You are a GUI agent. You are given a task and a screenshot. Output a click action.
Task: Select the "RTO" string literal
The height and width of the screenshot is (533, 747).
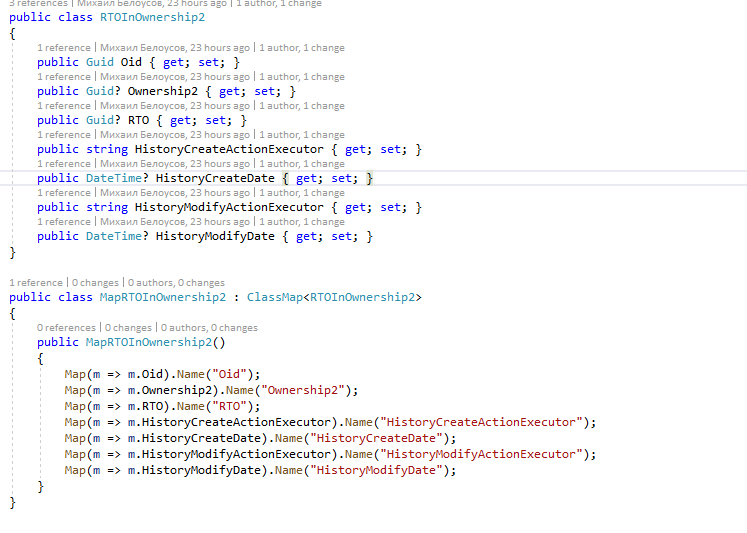(229, 407)
